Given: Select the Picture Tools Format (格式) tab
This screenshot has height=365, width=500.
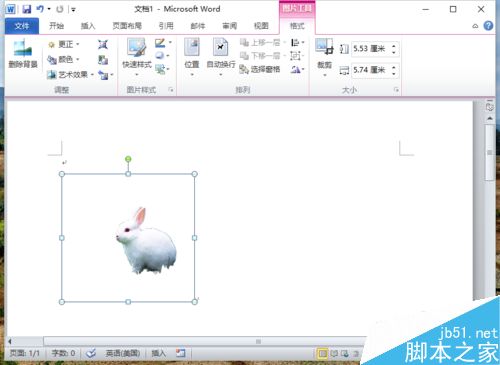Looking at the screenshot, I should pos(297,26).
